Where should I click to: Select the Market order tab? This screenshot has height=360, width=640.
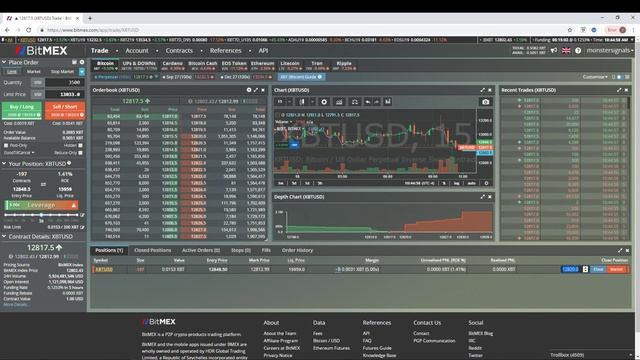pyautogui.click(x=33, y=71)
